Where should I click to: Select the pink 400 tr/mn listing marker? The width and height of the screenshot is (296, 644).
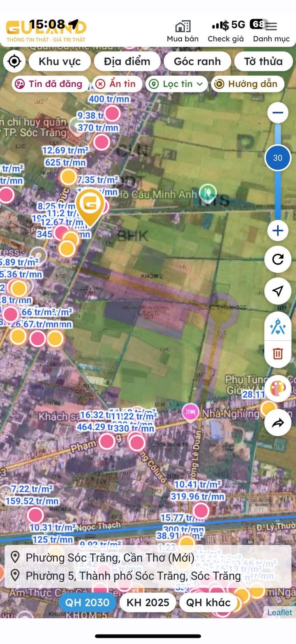(x=112, y=113)
